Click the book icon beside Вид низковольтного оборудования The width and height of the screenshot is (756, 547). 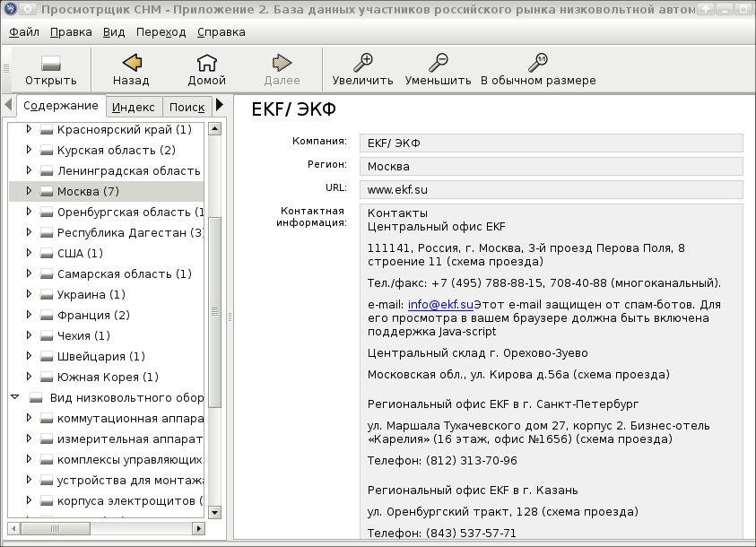[36, 397]
